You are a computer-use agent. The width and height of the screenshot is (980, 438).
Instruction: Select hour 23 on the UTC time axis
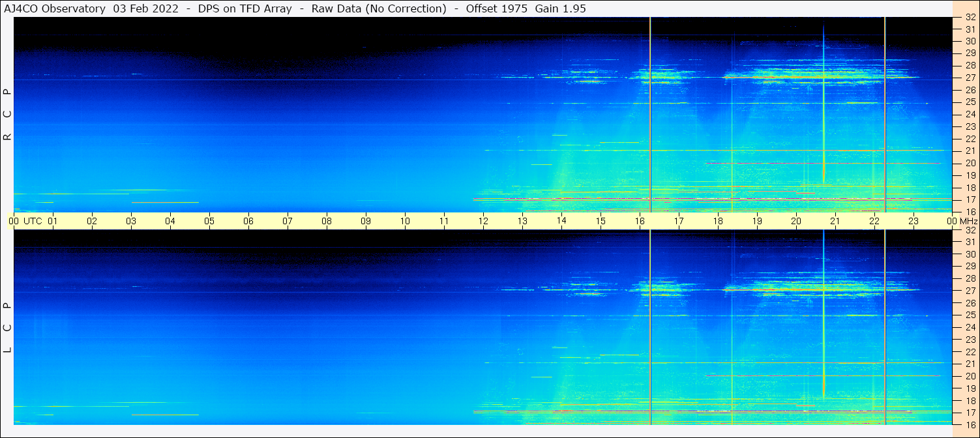tap(913, 221)
